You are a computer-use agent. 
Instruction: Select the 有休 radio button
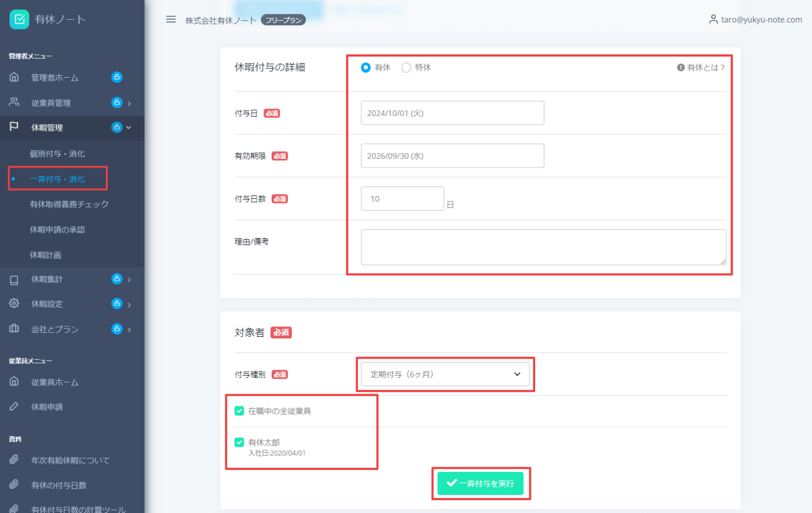coord(365,67)
